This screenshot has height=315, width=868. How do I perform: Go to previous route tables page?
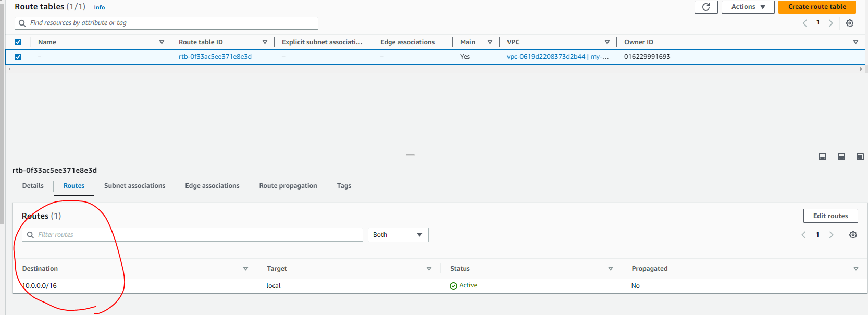point(805,23)
